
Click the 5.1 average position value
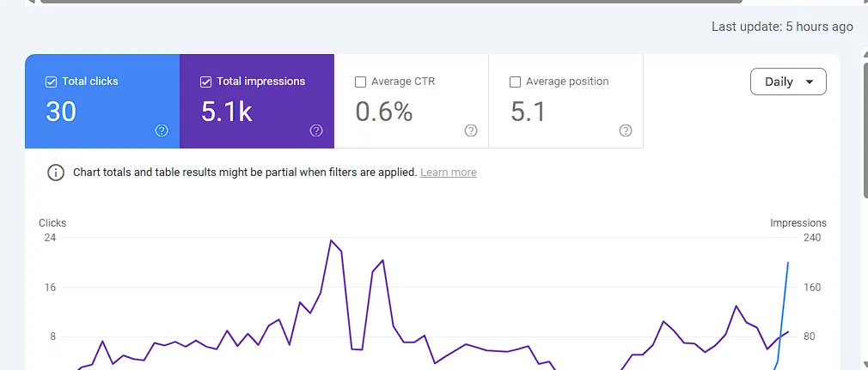529,112
